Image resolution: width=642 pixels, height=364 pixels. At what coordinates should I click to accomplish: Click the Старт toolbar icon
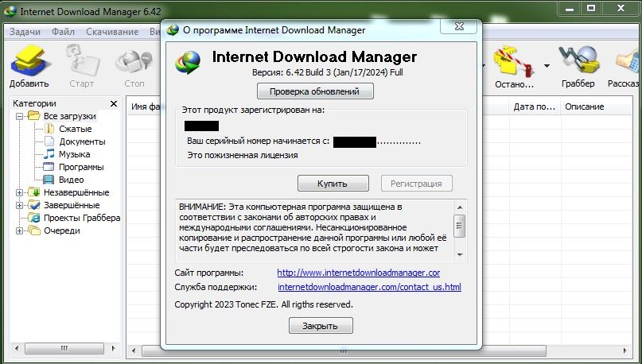[x=83, y=60]
